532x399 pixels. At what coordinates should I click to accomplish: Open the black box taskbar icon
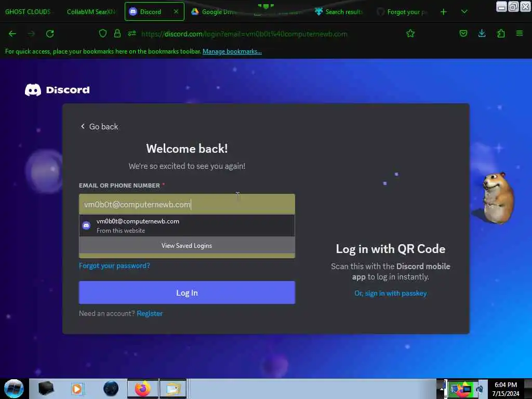(x=46, y=389)
